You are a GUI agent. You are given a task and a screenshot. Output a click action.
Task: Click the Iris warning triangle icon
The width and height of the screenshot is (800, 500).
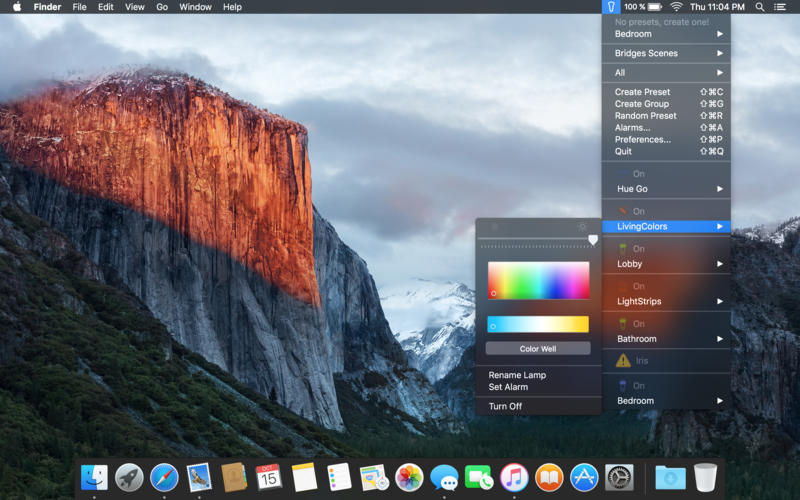[623, 360]
